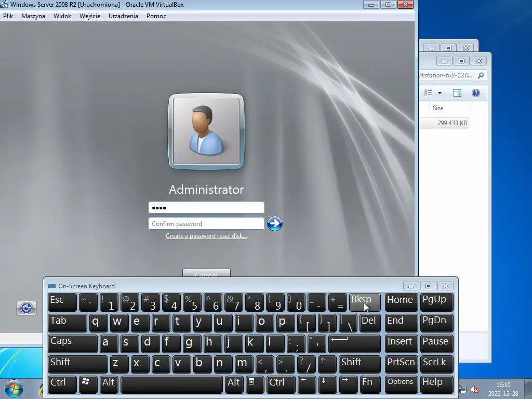
Task: Open the Options key on On-Screen Keyboard
Action: coord(402,384)
